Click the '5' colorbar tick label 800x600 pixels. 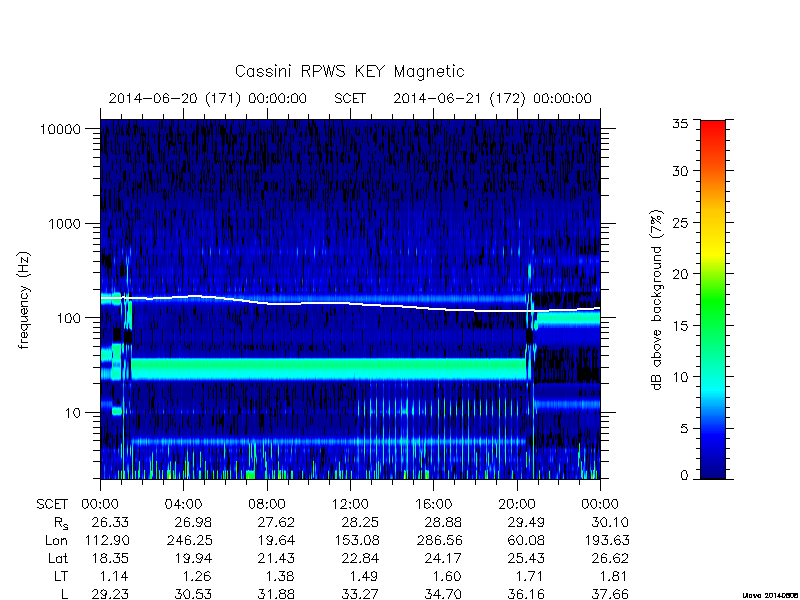[x=684, y=429]
